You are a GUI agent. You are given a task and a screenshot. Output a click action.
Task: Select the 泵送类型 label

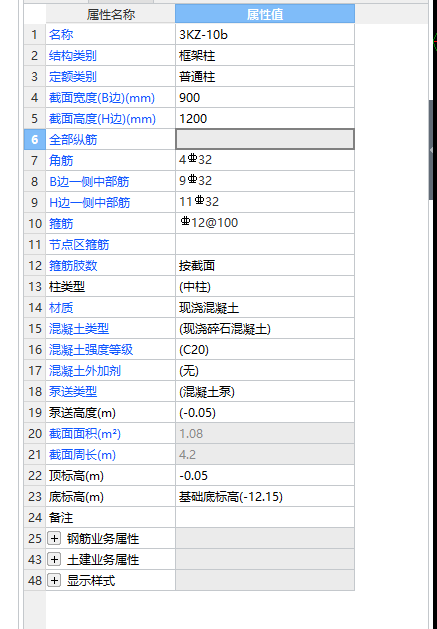73,392
